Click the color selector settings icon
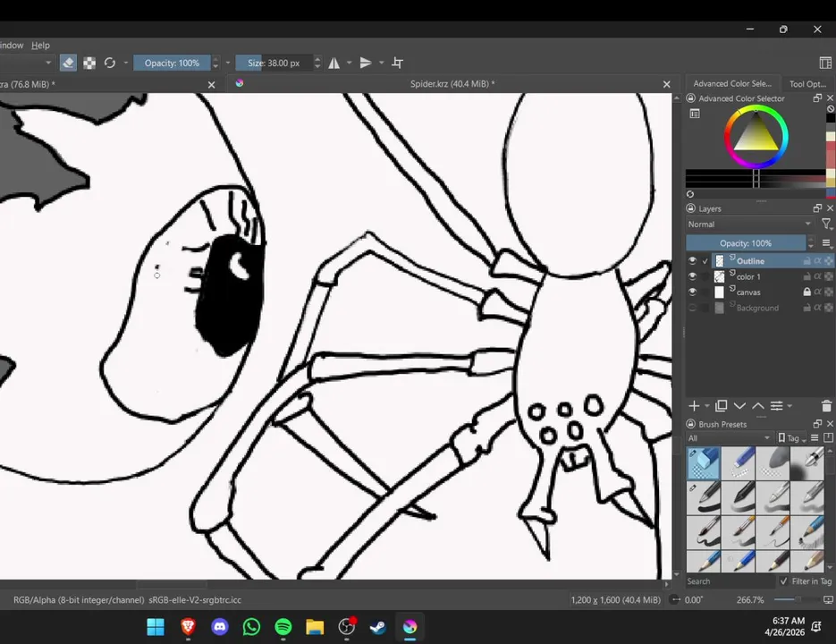 coord(695,114)
